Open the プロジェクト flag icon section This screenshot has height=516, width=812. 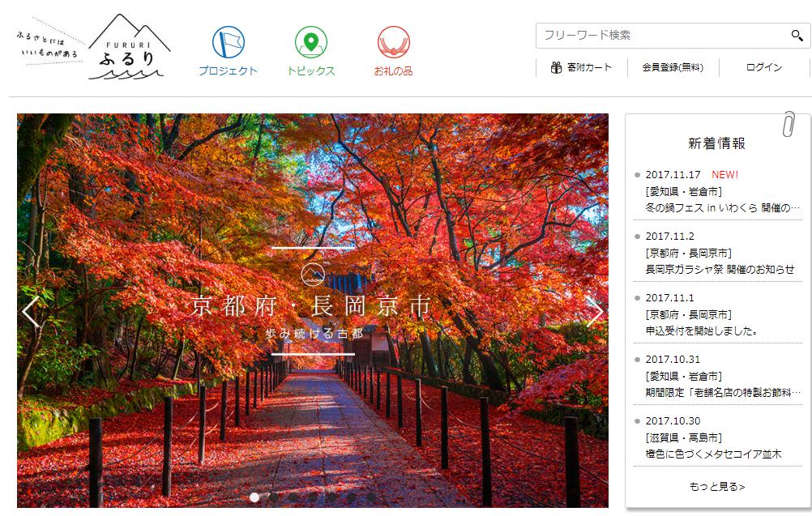[228, 51]
